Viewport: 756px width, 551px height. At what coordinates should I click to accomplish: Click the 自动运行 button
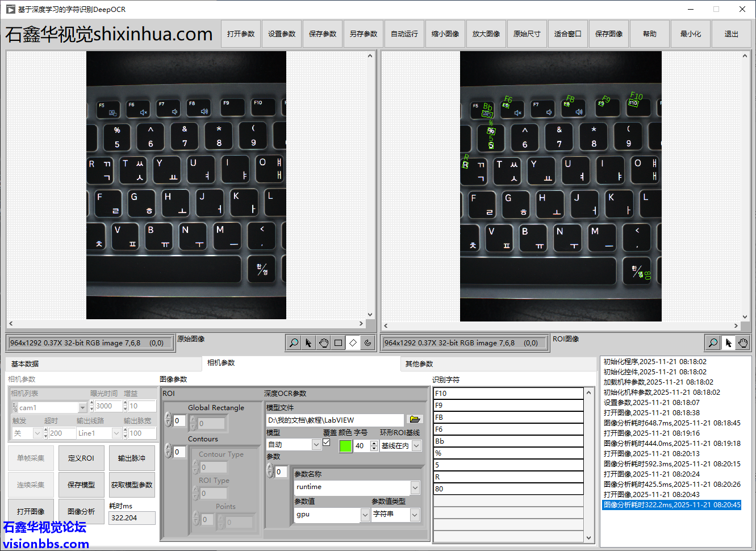(x=404, y=34)
